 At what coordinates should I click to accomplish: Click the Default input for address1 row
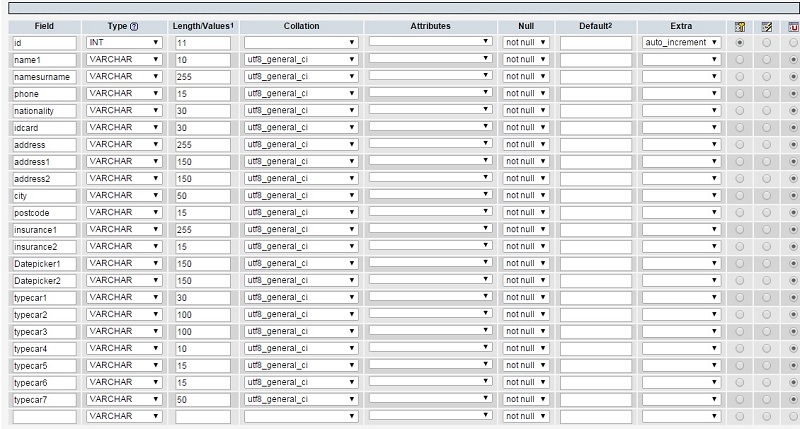coord(595,162)
